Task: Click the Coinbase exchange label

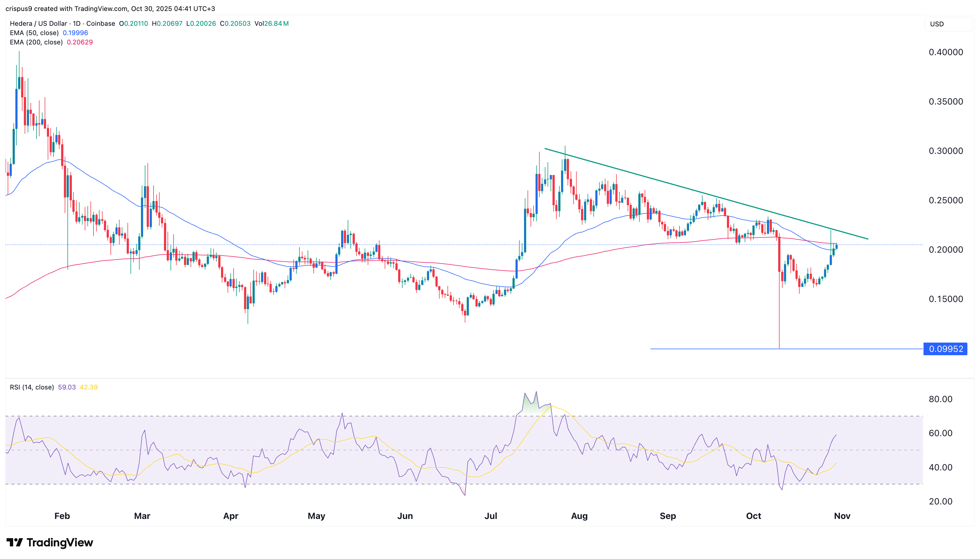Action: tap(101, 23)
